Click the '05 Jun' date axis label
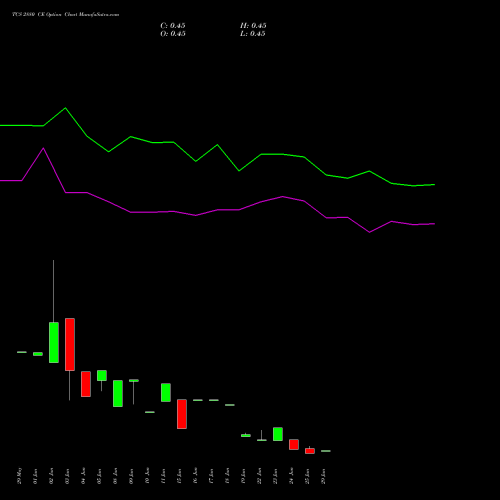Image resolution: width=500 pixels, height=500 pixels. tap(99, 476)
